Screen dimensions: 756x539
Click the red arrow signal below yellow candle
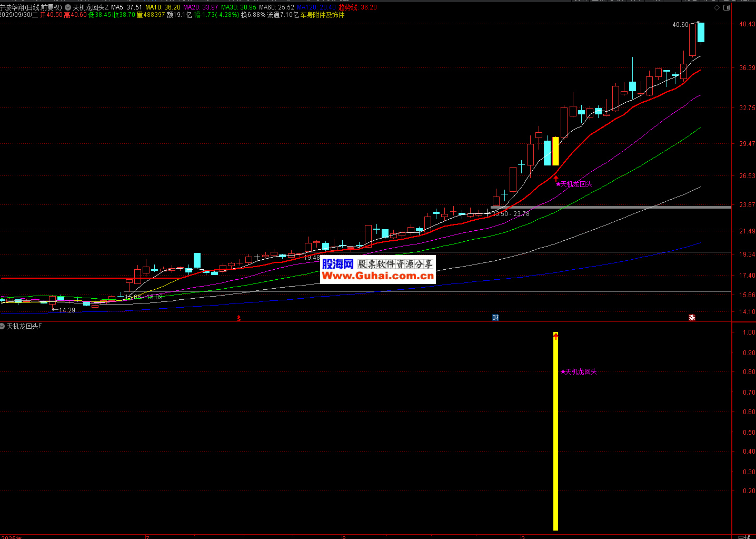tap(556, 179)
